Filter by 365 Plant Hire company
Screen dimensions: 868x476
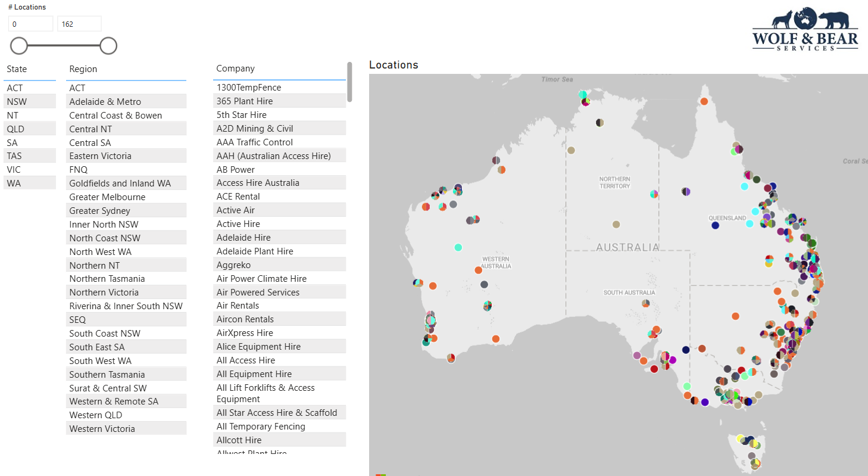[280, 101]
